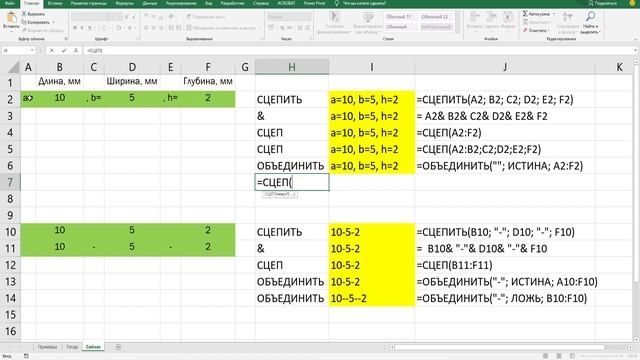
Task: Switch to the ACROBAT ribbon tab
Action: coord(286,3)
